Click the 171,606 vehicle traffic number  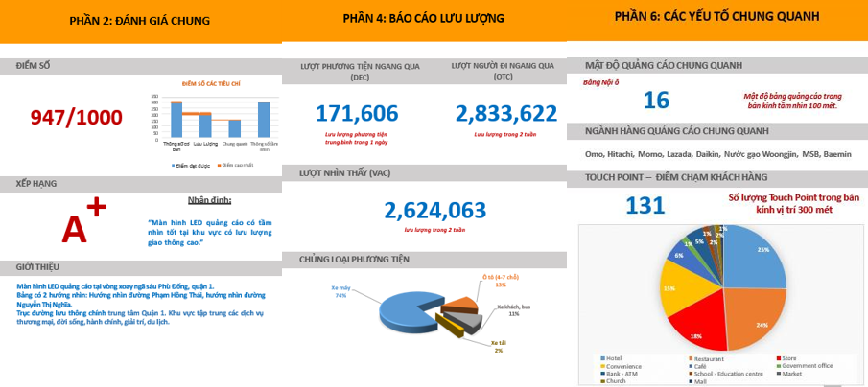[357, 113]
